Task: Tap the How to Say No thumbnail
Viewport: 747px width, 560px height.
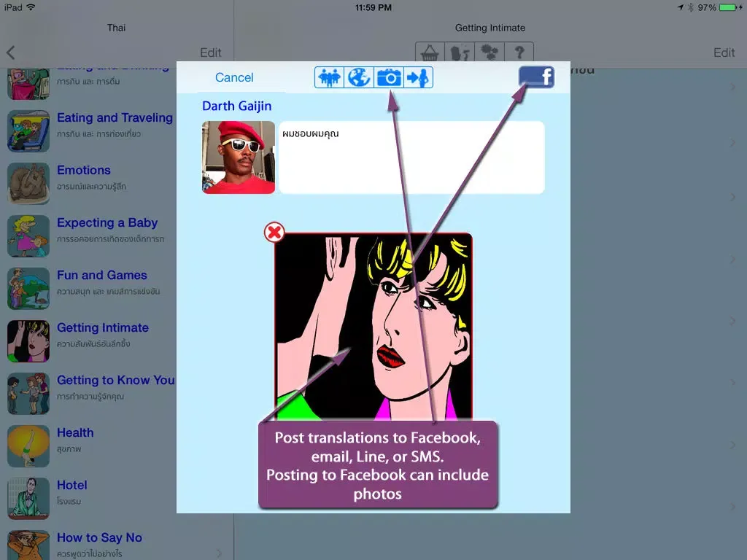Action: point(28,545)
